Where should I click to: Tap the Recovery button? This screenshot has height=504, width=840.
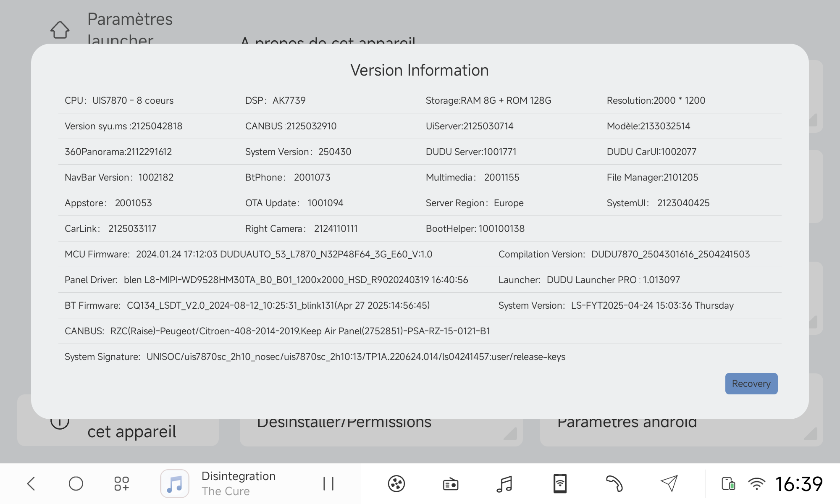point(751,383)
